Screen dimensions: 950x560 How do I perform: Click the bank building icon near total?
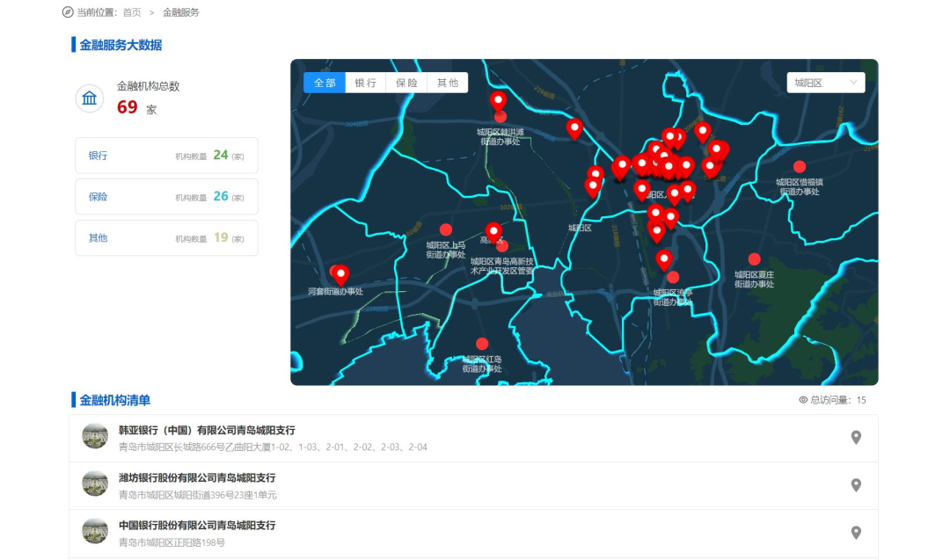[x=90, y=98]
